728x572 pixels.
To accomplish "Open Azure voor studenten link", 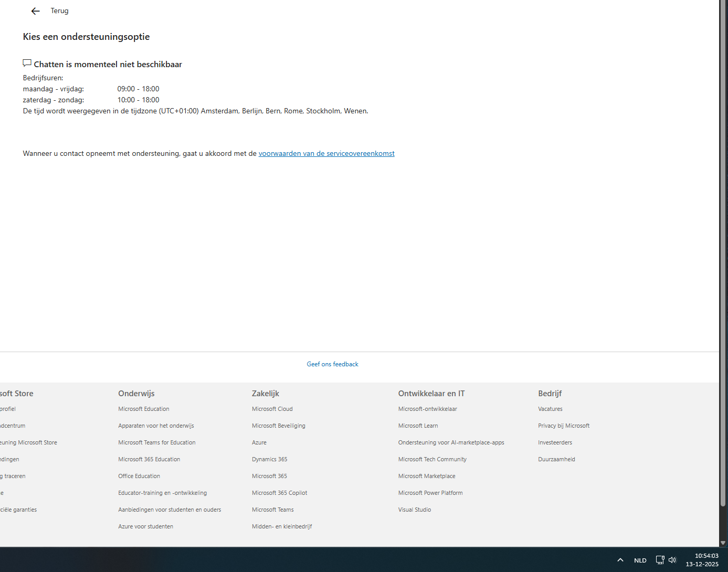I will [x=145, y=526].
